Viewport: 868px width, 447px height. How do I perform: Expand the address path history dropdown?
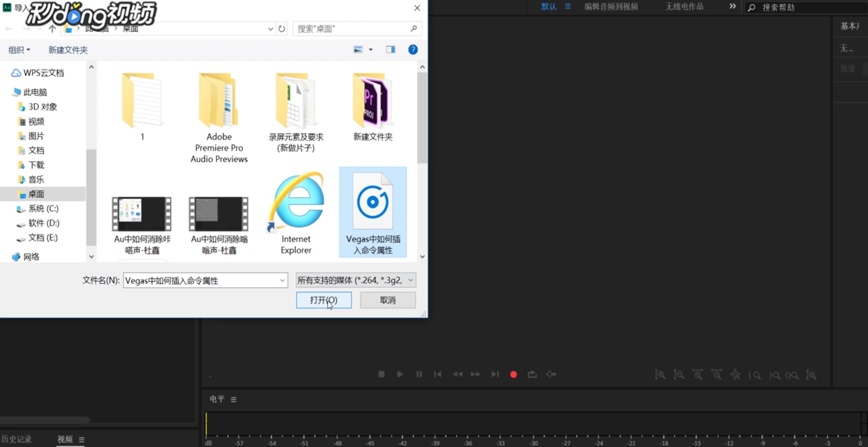pyautogui.click(x=270, y=29)
